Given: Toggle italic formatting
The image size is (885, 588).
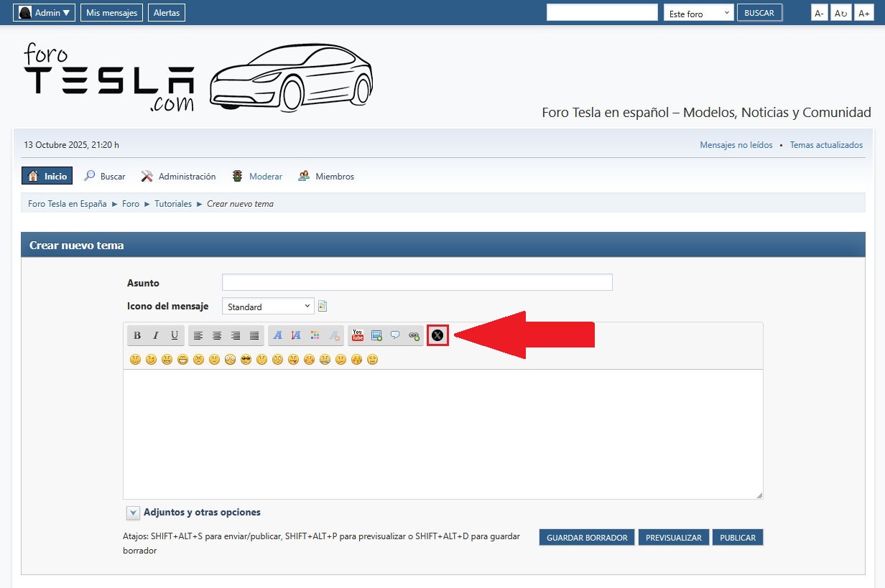Looking at the screenshot, I should (x=156, y=335).
